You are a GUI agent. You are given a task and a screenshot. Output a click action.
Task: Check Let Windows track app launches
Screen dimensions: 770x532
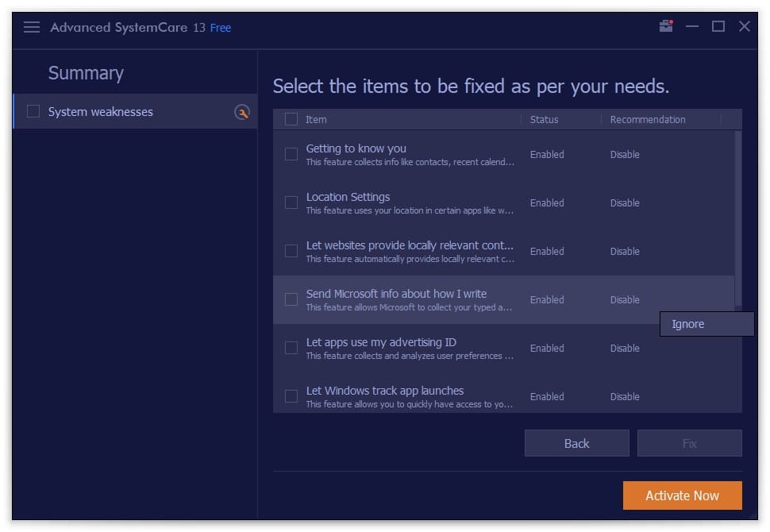point(291,396)
